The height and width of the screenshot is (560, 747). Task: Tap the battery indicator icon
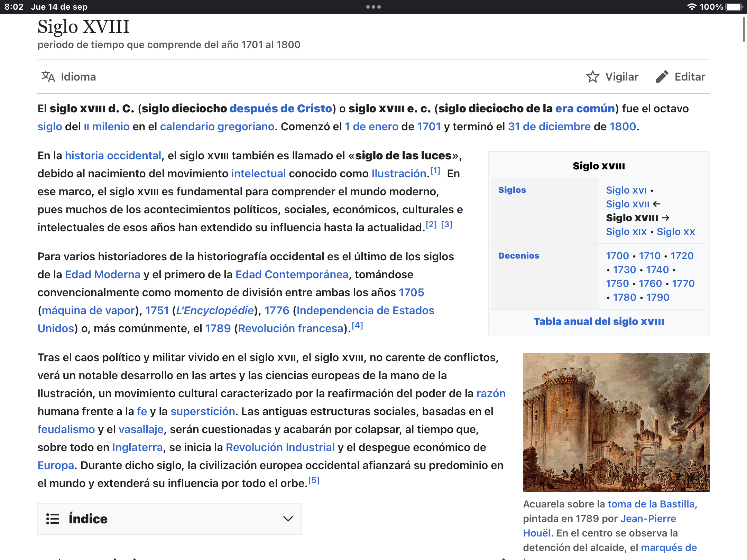[x=734, y=7]
